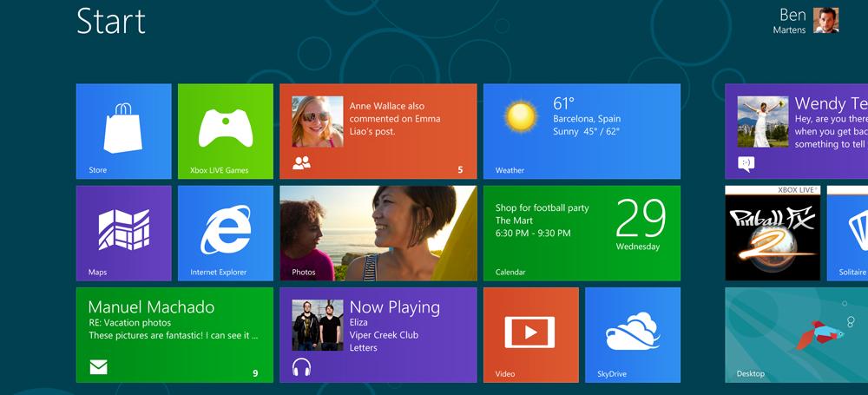Open the Photos tile
This screenshot has width=868, height=395.
pos(378,234)
